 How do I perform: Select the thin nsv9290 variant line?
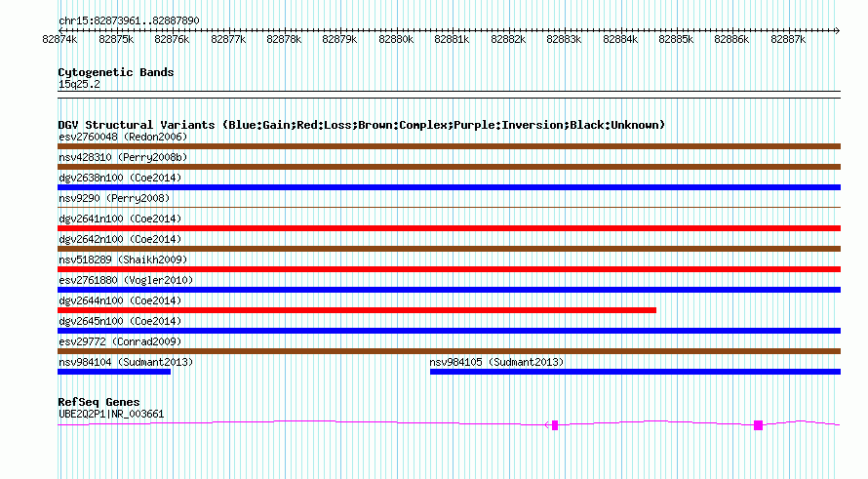click(449, 208)
